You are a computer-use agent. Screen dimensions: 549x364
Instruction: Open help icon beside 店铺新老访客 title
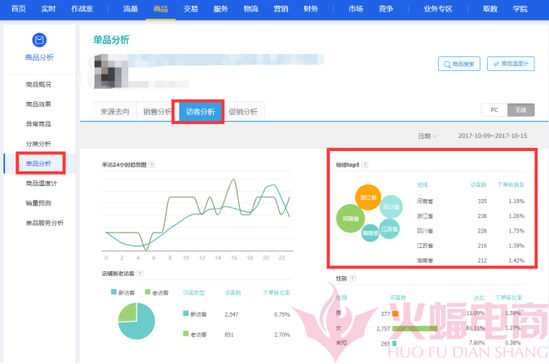pos(140,273)
